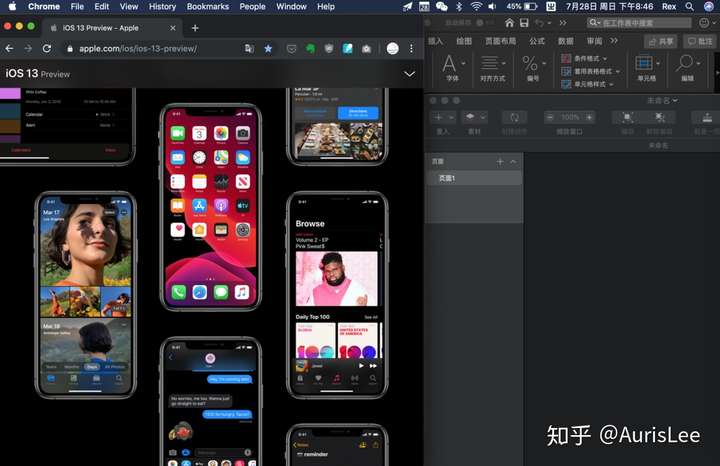The image size is (720, 466).
Task: Click the Pocket extension icon
Action: coord(289,48)
